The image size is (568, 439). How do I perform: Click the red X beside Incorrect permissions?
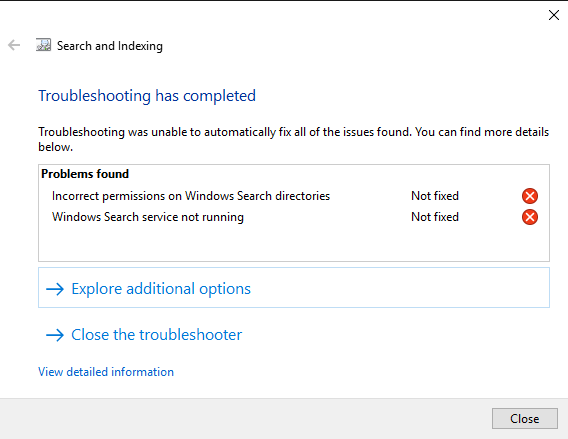click(530, 196)
